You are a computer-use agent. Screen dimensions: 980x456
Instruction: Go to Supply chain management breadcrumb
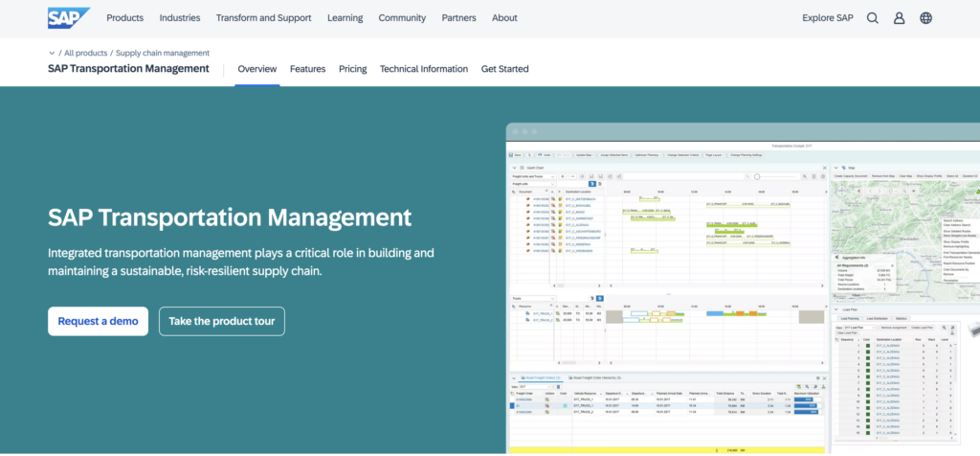point(163,54)
